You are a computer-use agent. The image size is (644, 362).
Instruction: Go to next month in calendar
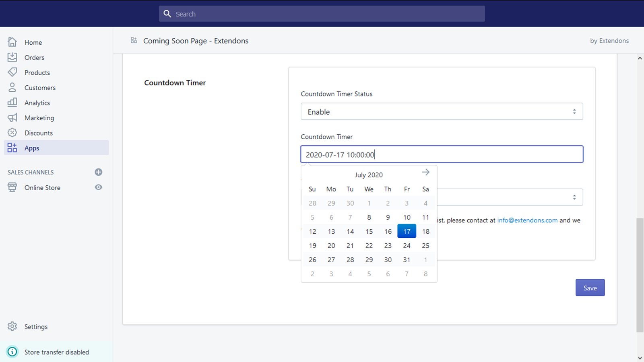point(425,173)
